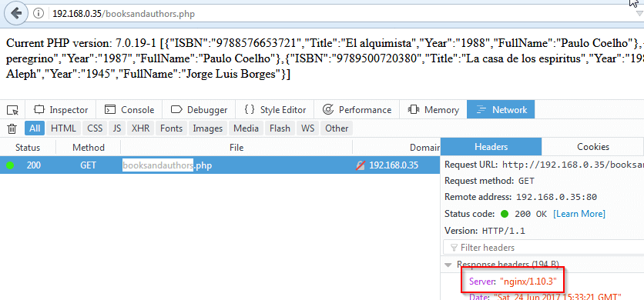This screenshot has width=644, height=300.
Task: Follow the Learn More status link
Action: [579, 214]
